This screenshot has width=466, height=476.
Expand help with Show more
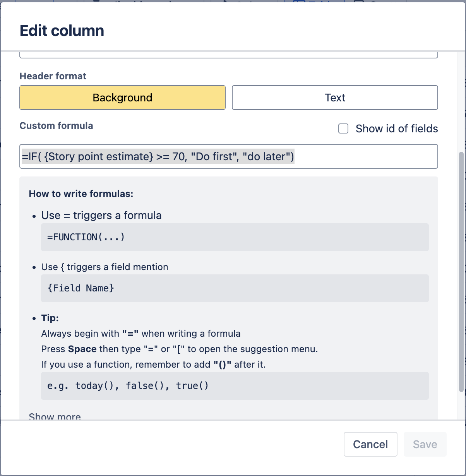(x=55, y=416)
